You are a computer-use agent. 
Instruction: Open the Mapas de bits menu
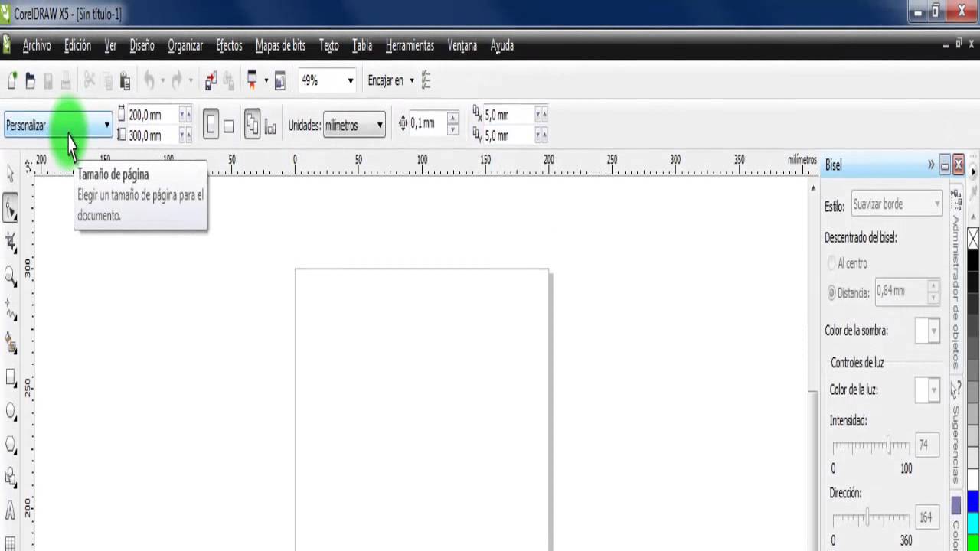coord(280,46)
